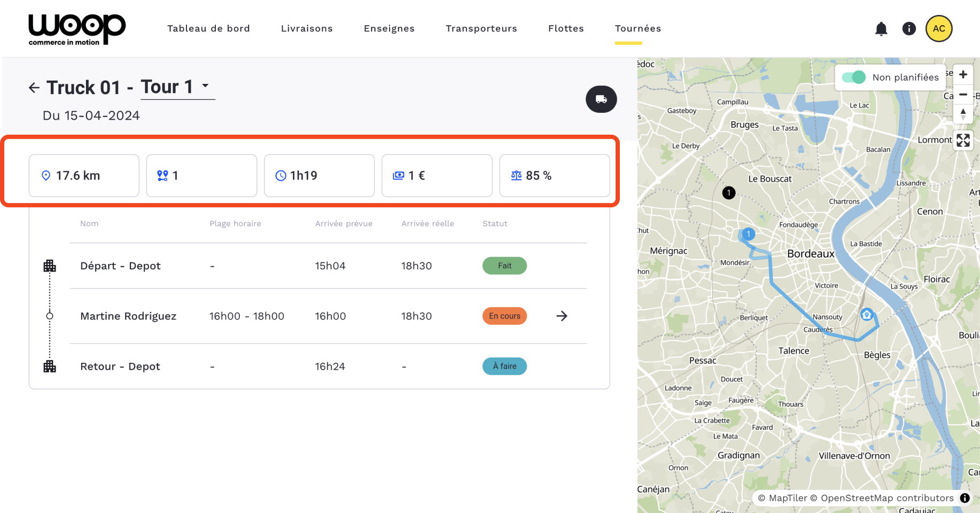Click the En cours status badge
Image resolution: width=980 pixels, height=513 pixels.
click(504, 316)
